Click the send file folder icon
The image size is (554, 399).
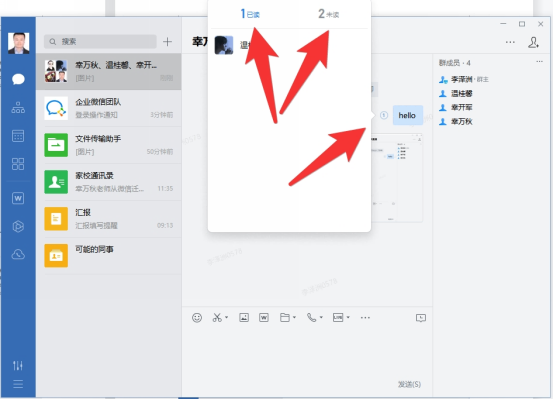(285, 318)
